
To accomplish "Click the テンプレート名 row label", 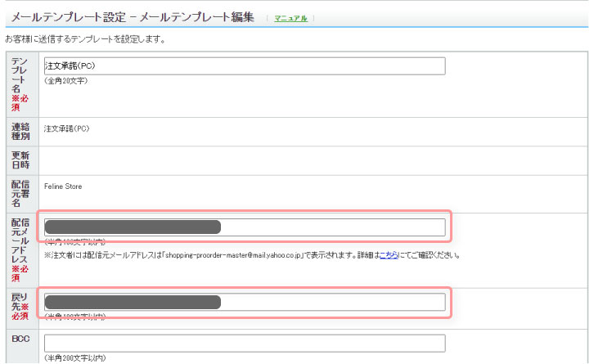I will coord(20,84).
